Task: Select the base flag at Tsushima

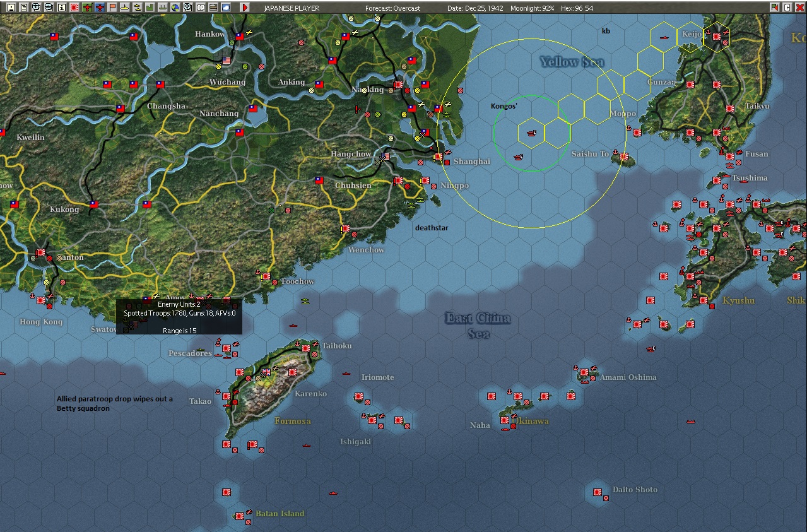Action: tap(717, 180)
